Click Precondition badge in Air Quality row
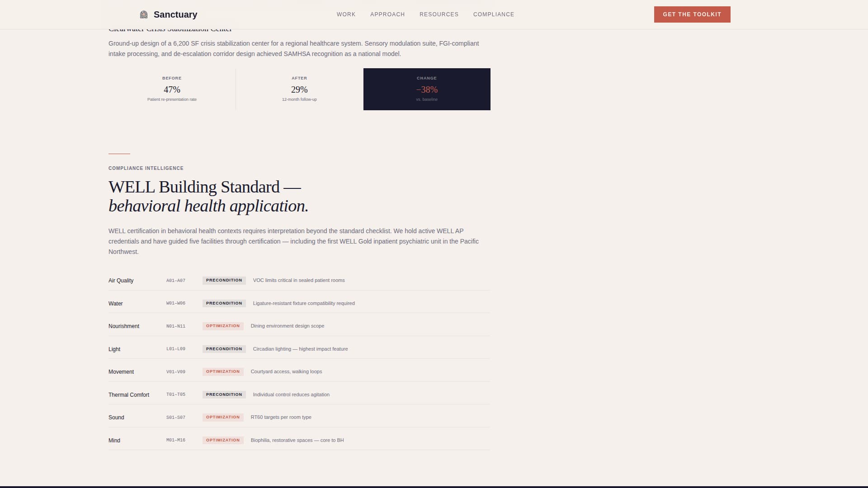Image resolution: width=868 pixels, height=488 pixels. tap(224, 280)
